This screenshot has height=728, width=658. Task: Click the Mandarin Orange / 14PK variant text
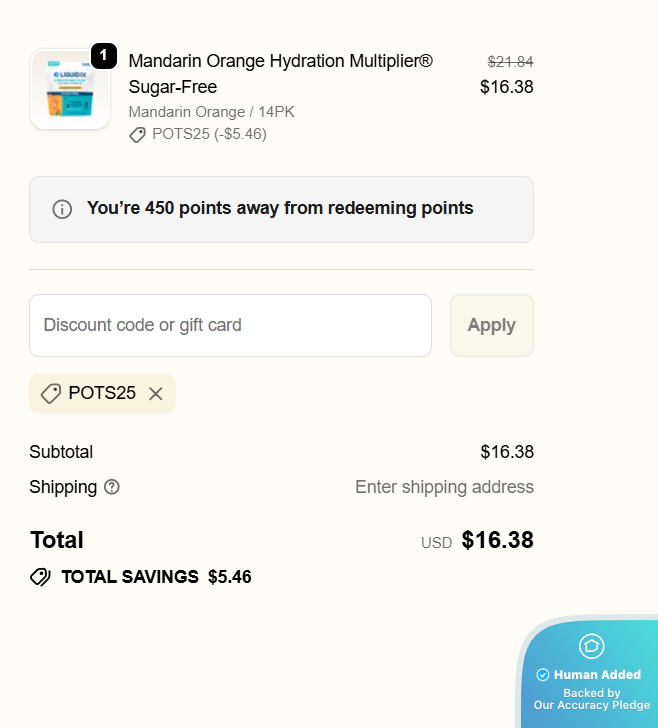coord(211,112)
